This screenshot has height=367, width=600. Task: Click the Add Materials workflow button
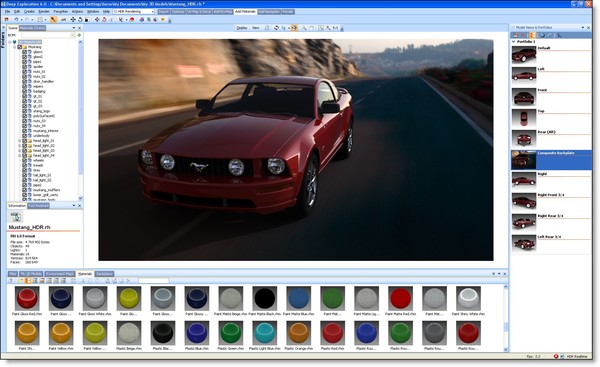click(x=245, y=12)
